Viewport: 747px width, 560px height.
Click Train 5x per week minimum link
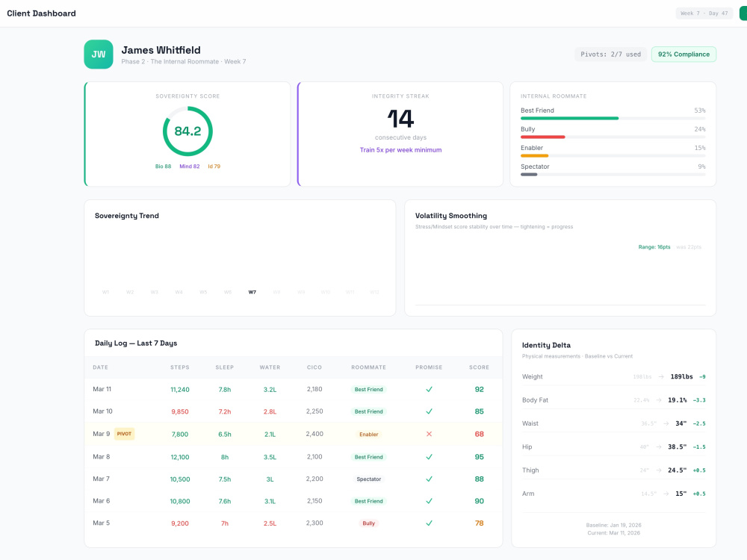400,149
